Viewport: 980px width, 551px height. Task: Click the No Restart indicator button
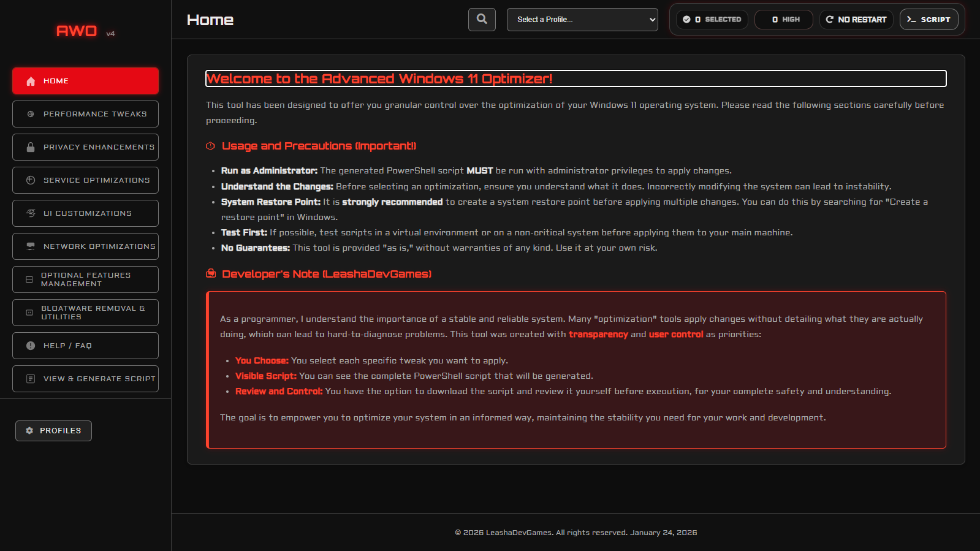(856, 20)
